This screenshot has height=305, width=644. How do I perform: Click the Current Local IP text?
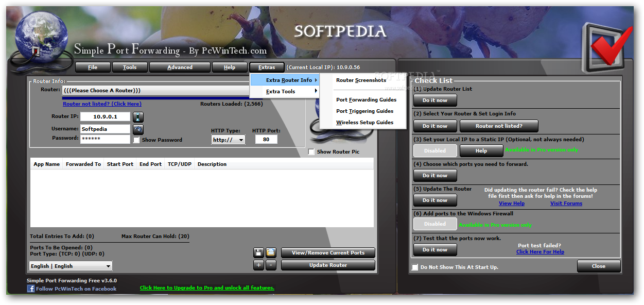pos(323,67)
